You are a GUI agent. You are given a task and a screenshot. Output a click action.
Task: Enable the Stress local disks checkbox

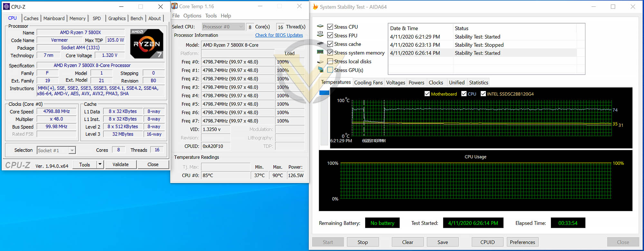pos(330,61)
